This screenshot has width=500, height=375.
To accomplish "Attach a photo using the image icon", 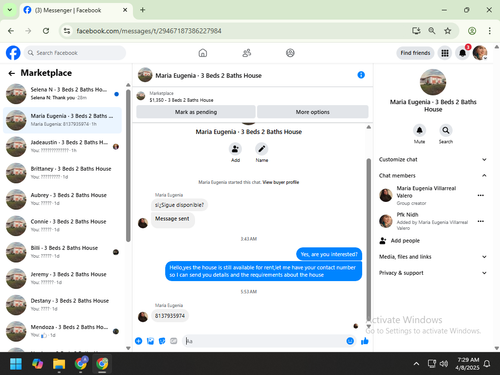I will pyautogui.click(x=150, y=341).
